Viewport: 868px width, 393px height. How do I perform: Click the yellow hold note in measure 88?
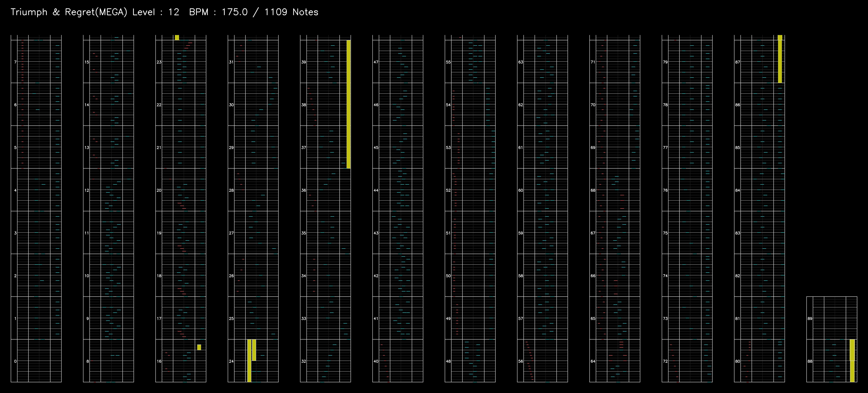tap(852, 360)
